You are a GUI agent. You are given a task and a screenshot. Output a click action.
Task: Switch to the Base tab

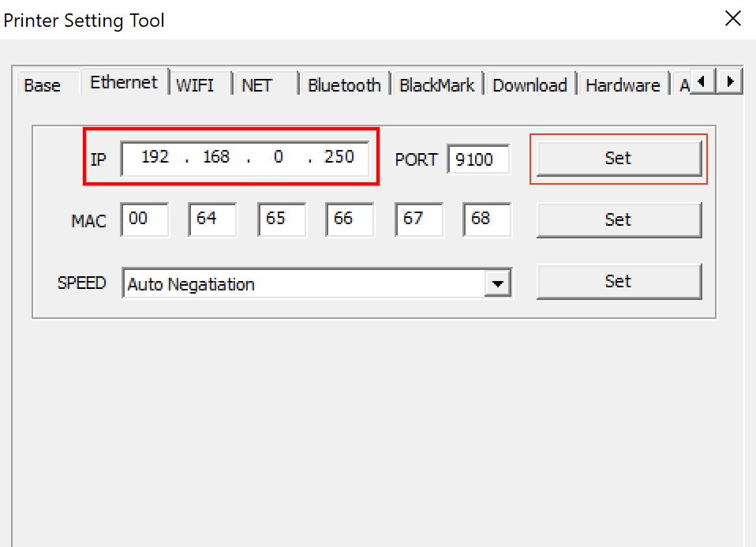coord(42,85)
